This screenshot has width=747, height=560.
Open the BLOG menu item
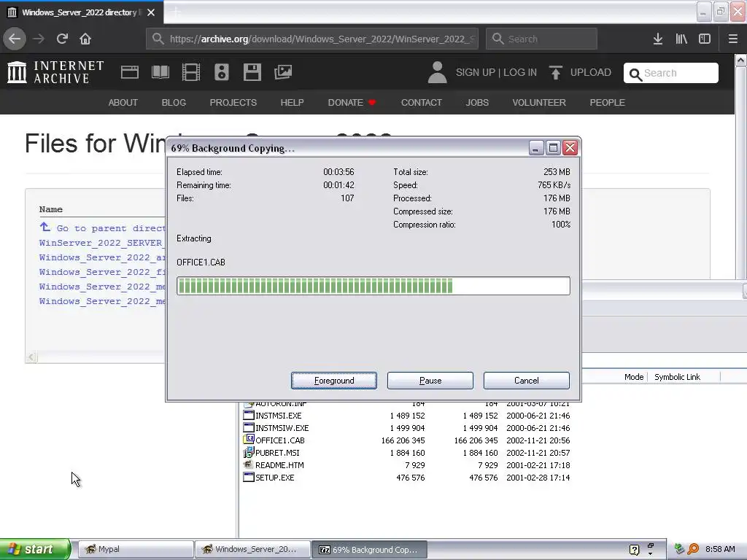(x=174, y=102)
